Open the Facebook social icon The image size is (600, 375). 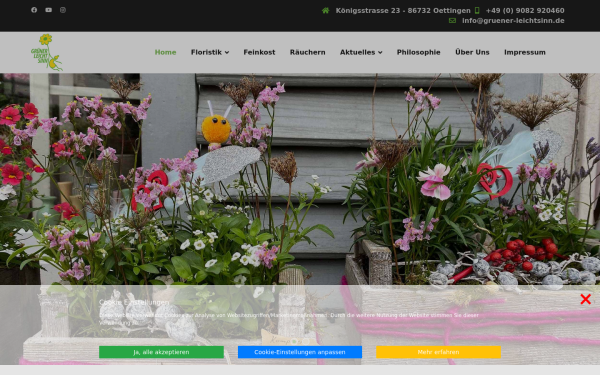34,10
